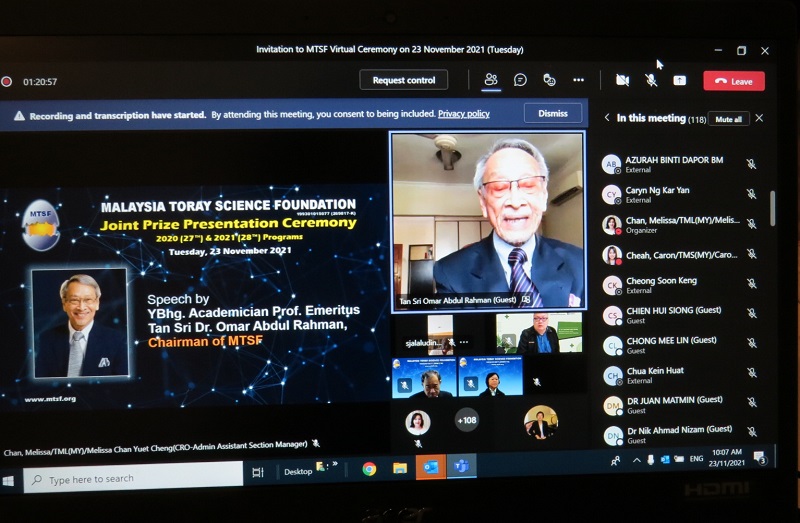Dismiss the recording notification banner

click(553, 113)
